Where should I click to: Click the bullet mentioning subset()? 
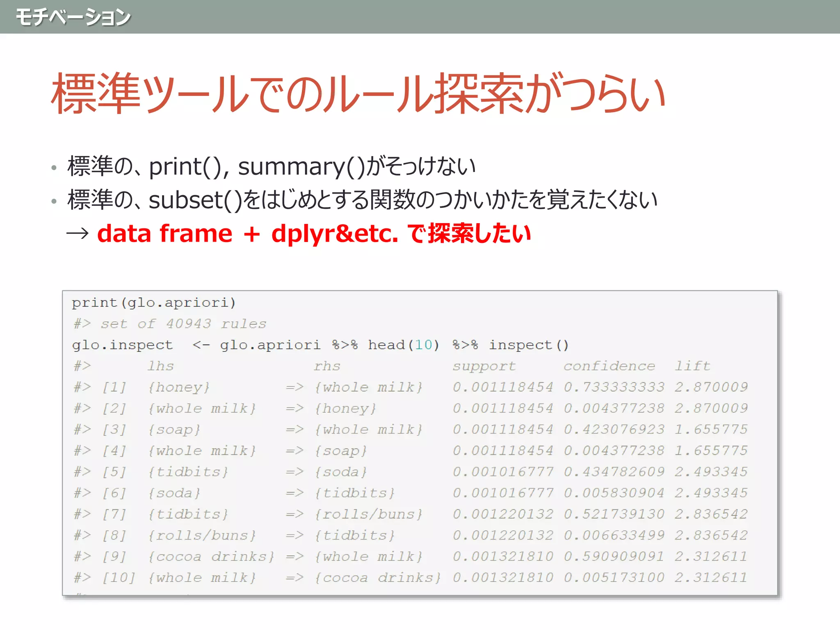pyautogui.click(x=362, y=200)
